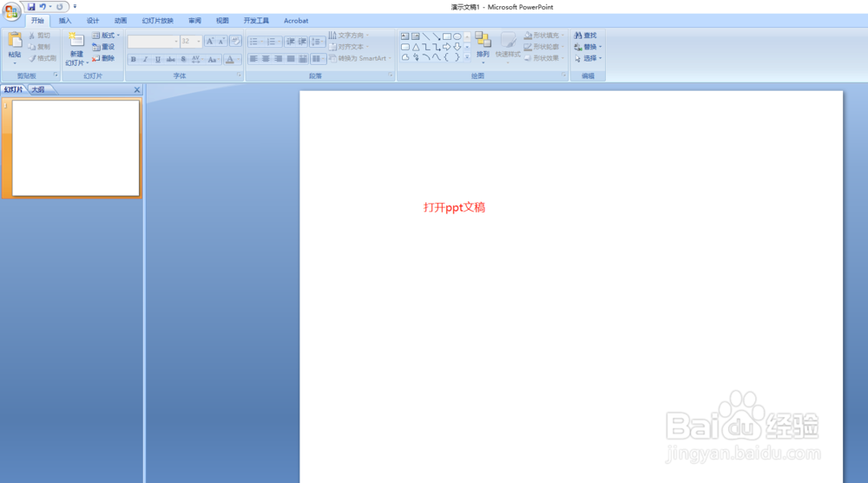Click the 复制 copy button

(x=39, y=47)
